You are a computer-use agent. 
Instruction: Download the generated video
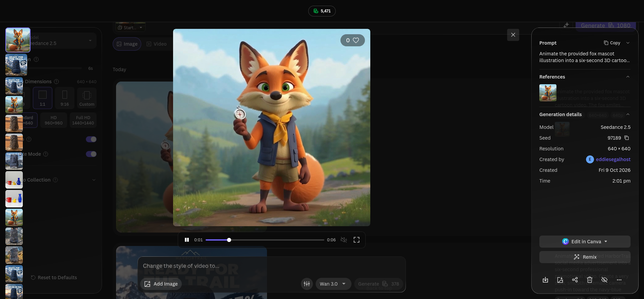545,280
